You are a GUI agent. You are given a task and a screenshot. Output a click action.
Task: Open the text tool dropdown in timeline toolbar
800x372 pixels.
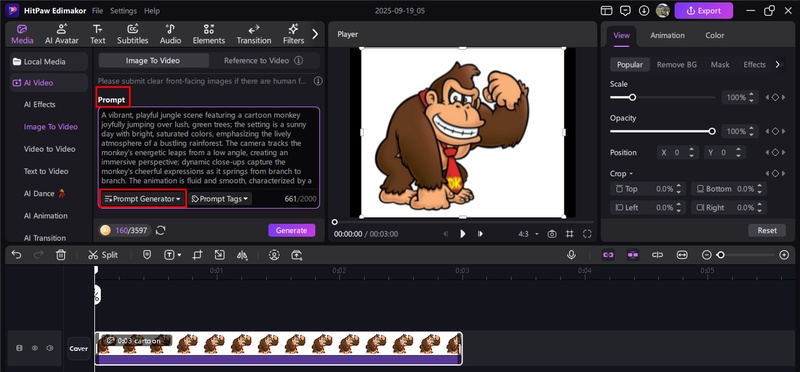(x=179, y=255)
